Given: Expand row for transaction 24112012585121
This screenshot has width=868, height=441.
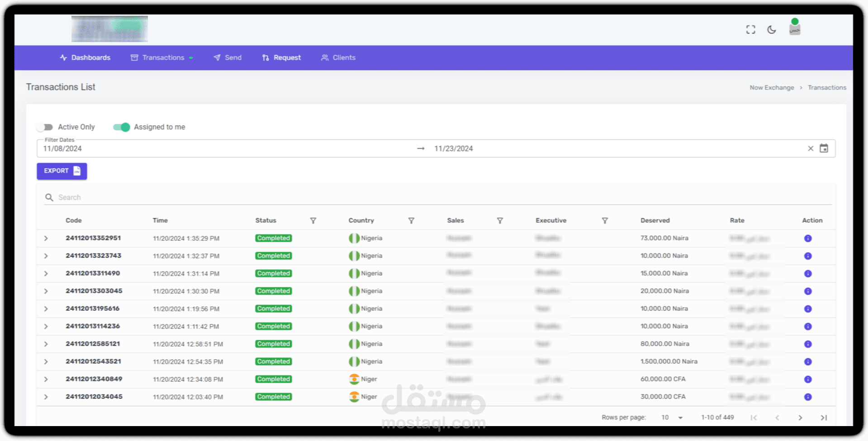Looking at the screenshot, I should (x=46, y=344).
